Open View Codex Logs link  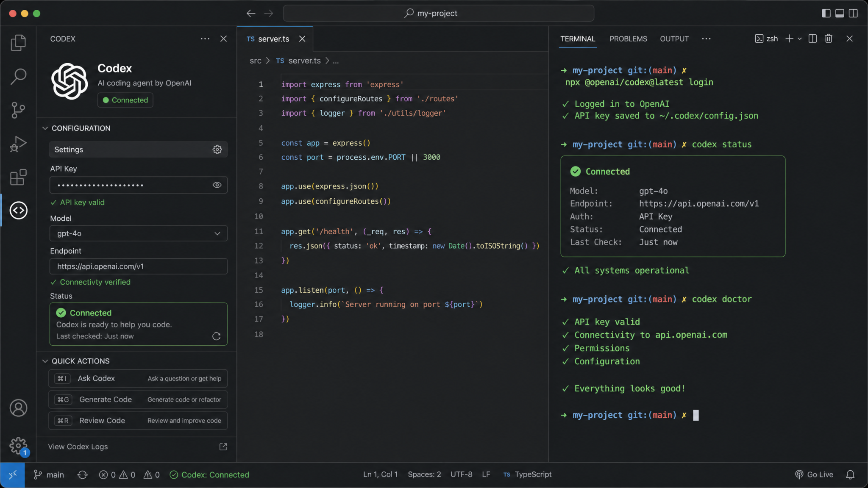click(x=78, y=447)
